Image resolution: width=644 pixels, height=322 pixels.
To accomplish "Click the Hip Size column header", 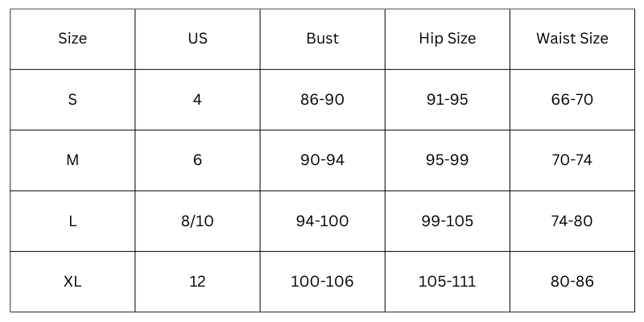I will (447, 39).
